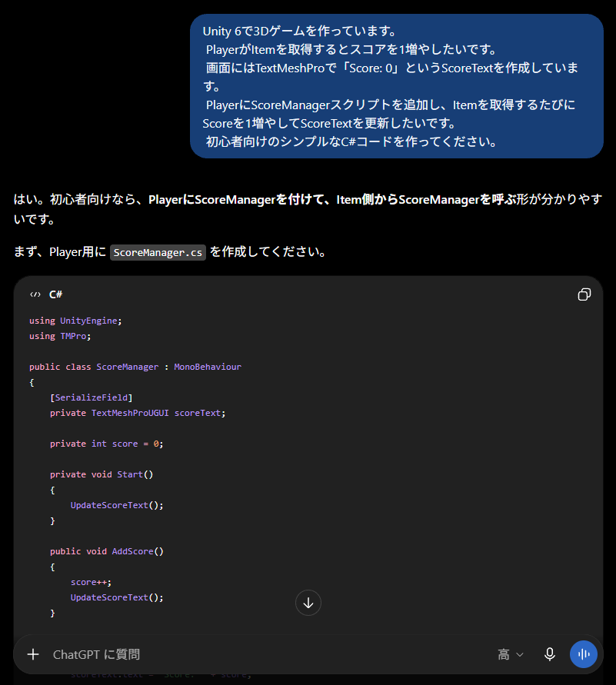The height and width of the screenshot is (685, 616).
Task: Click the inline 'ScoreManager.cs' code chip
Action: 158,252
